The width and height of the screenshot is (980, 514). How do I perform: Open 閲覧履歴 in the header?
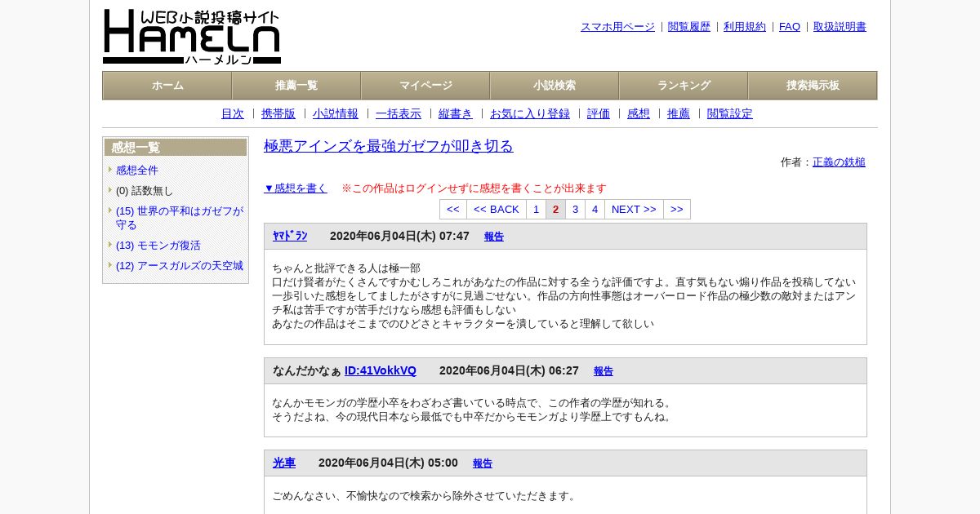(x=689, y=27)
